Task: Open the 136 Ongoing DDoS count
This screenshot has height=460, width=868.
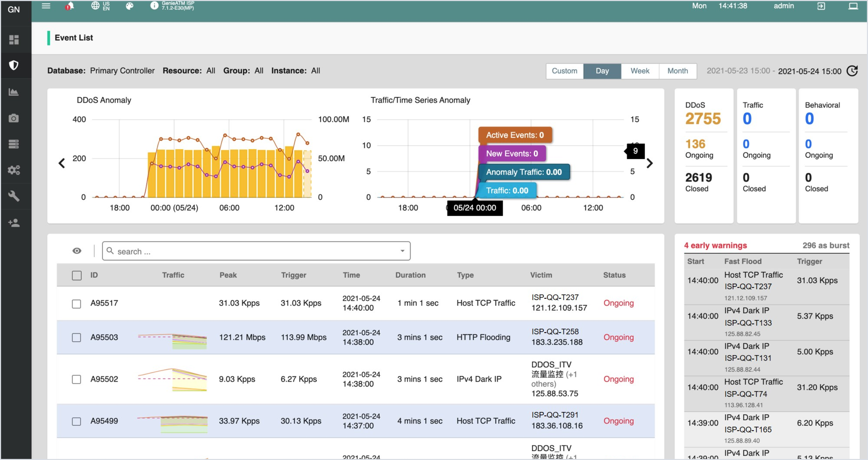Action: [695, 144]
